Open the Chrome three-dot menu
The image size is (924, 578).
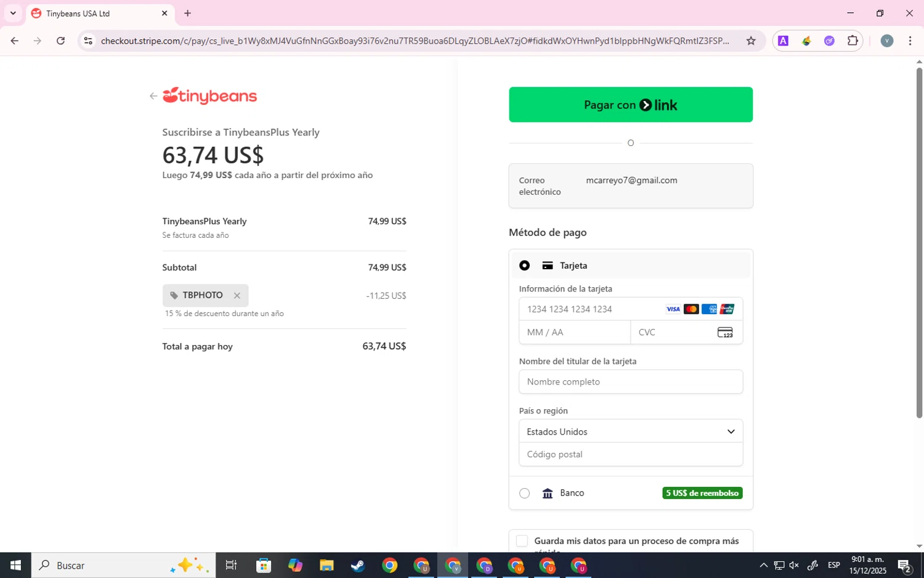(910, 41)
